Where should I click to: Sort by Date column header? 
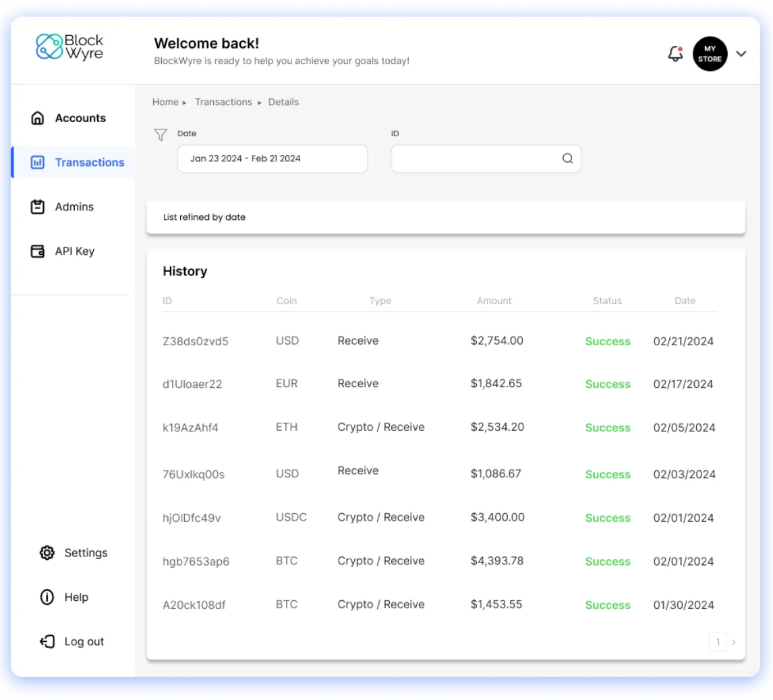click(x=685, y=301)
